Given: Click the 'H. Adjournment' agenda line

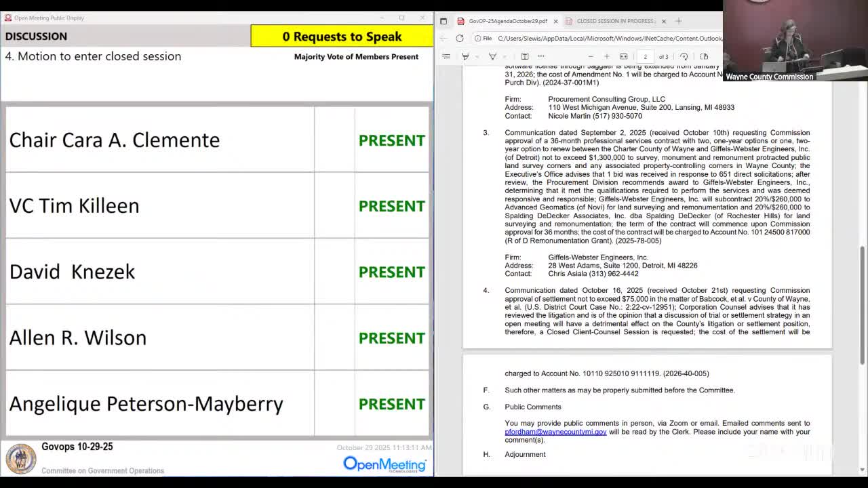Looking at the screenshot, I should 515,454.
